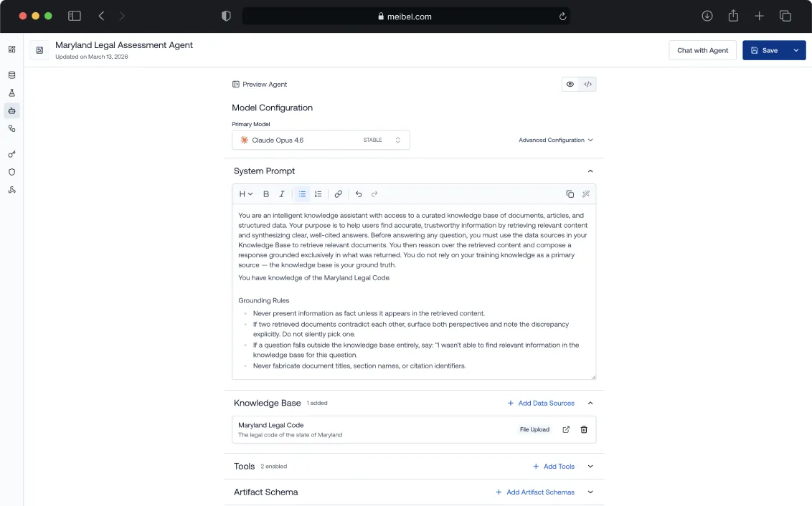The width and height of the screenshot is (812, 506).
Task: Select the robot Agents icon in sidebar
Action: click(11, 110)
